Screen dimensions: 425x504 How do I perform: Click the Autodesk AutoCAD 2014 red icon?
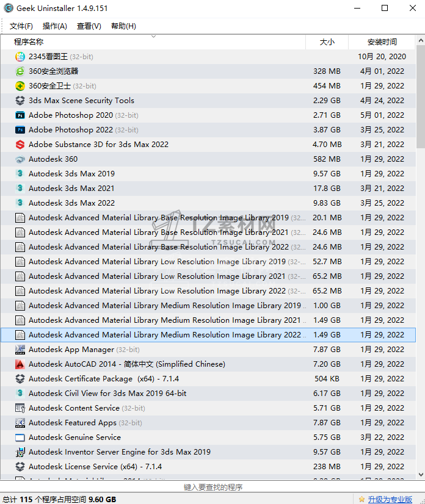(x=20, y=364)
